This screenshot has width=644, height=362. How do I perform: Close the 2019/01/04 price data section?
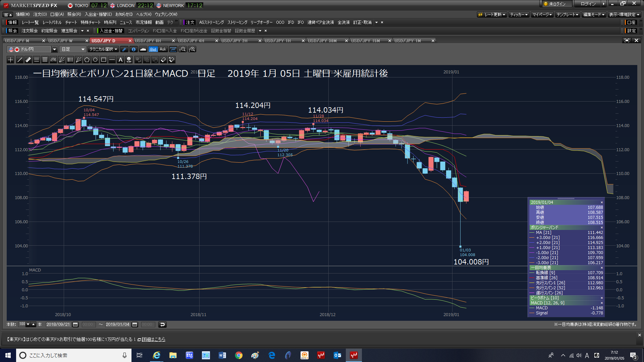[x=602, y=202]
